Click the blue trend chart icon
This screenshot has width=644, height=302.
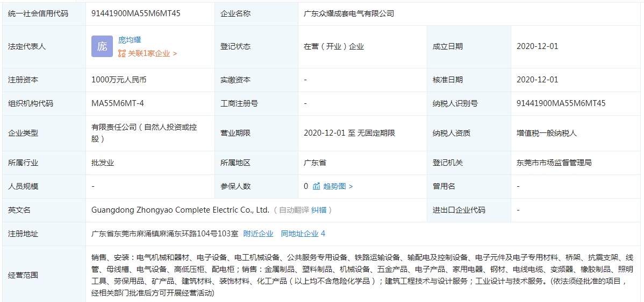[x=317, y=186]
